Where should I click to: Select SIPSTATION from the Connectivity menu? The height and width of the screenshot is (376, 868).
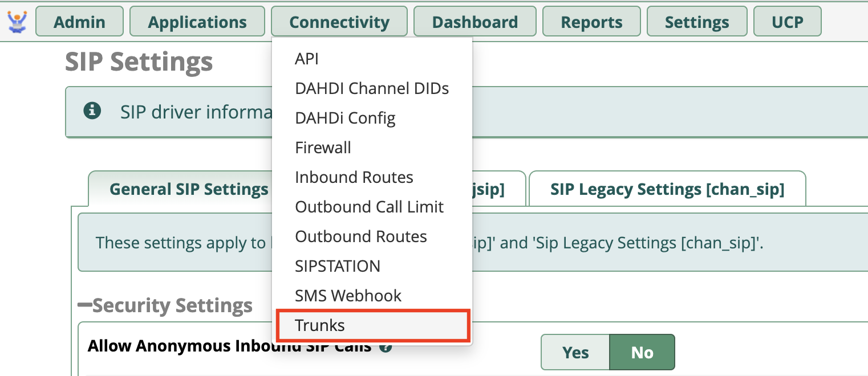pyautogui.click(x=337, y=265)
